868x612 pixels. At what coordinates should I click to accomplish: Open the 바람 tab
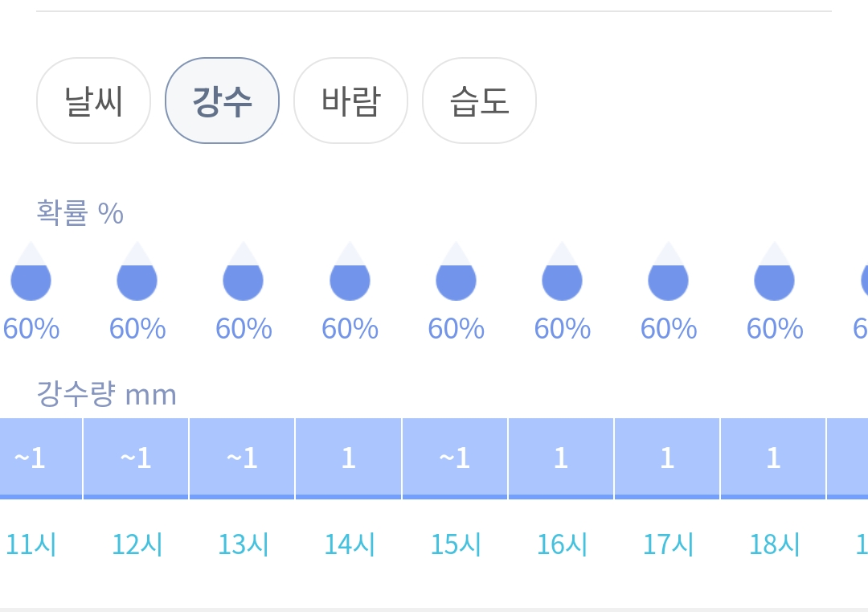[350, 101]
